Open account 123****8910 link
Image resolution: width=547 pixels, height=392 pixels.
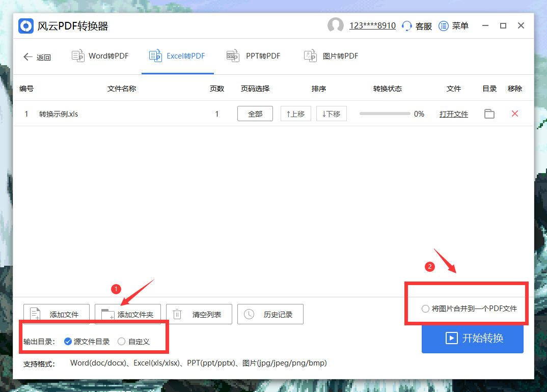click(x=372, y=26)
